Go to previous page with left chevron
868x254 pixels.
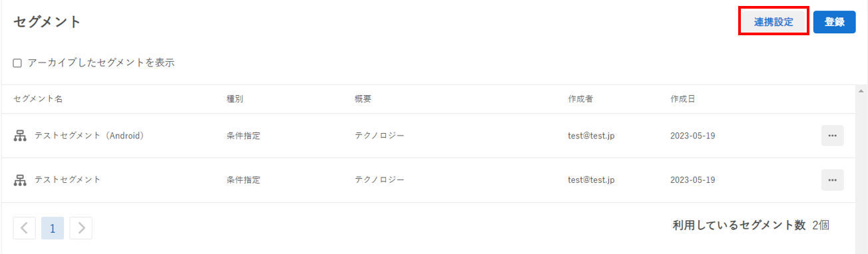[x=25, y=228]
